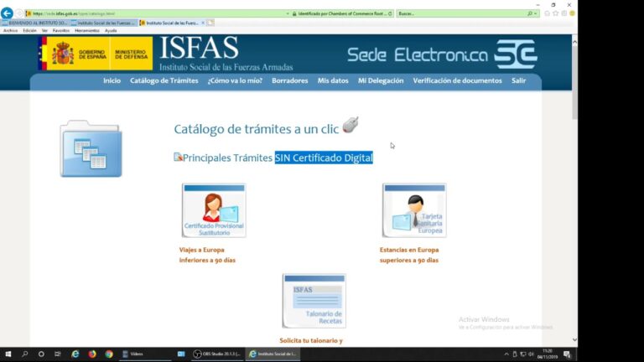644x362 pixels.
Task: Open the Archivo menu
Action: point(10,31)
